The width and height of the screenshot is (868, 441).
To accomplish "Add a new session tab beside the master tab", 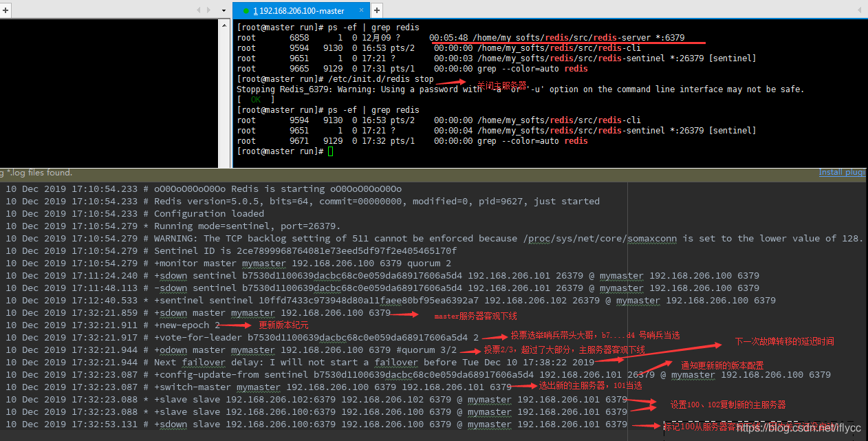I will (376, 10).
